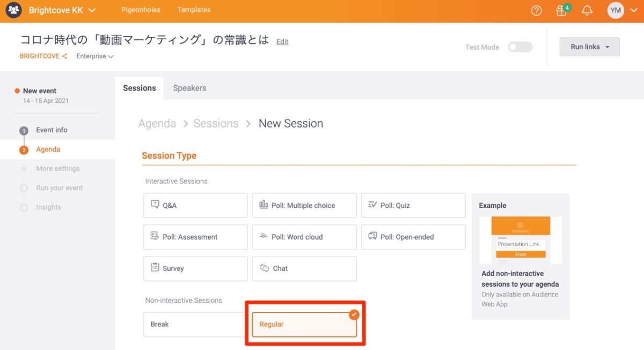The image size is (644, 350).
Task: Open the Run links dropdown
Action: pos(589,47)
